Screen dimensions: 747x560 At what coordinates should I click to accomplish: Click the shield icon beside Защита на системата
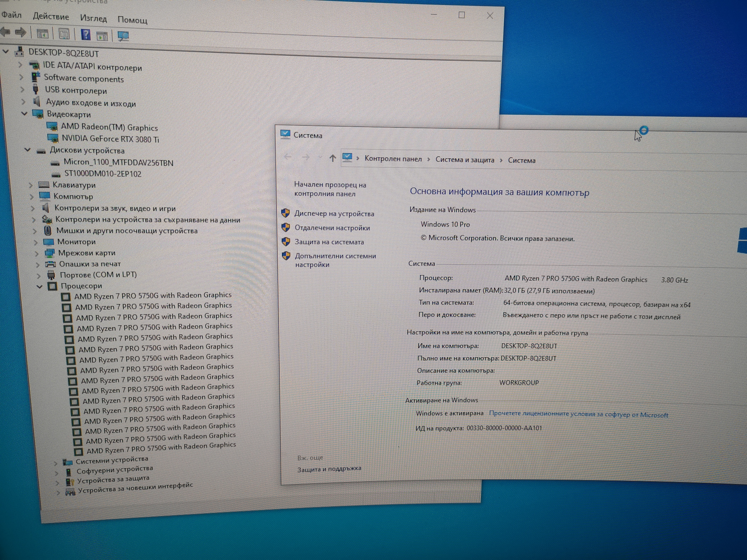pyautogui.click(x=286, y=241)
